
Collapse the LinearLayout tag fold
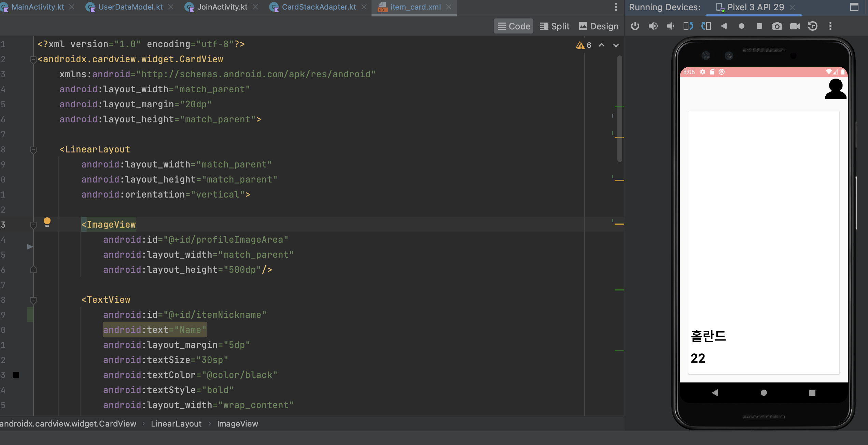coord(33,150)
